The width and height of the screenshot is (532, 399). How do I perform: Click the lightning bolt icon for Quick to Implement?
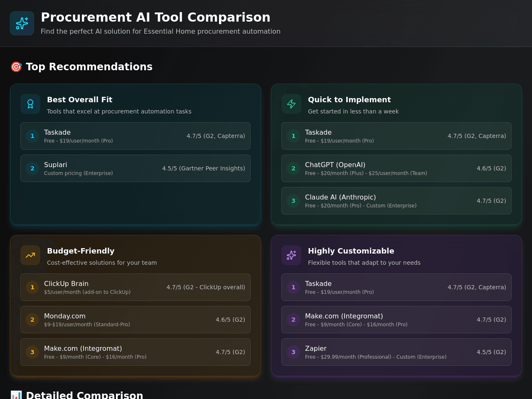click(291, 104)
